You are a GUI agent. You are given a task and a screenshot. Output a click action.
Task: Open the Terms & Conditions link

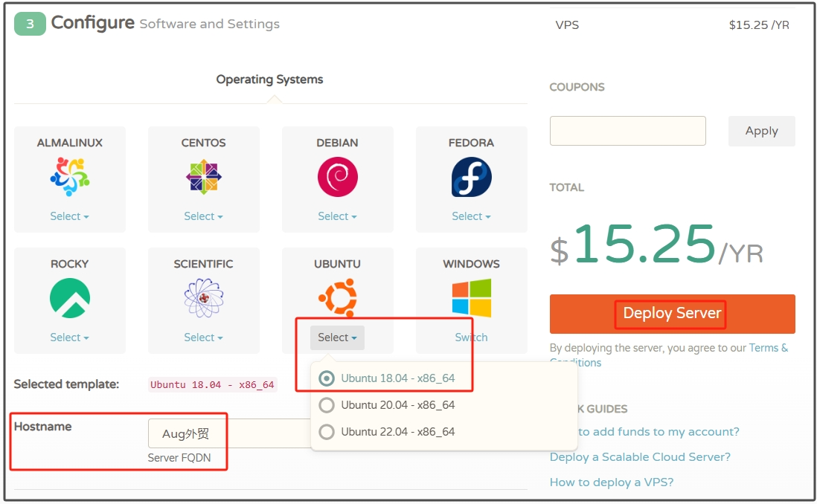pos(769,349)
